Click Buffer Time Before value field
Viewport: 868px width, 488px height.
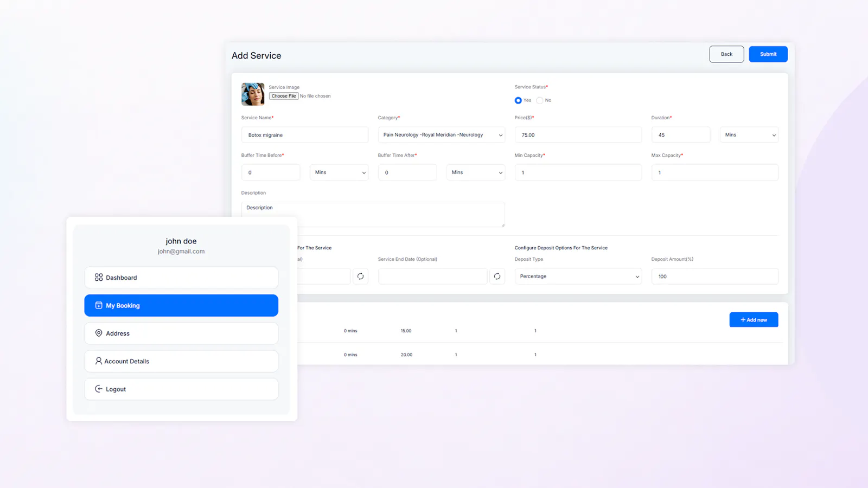click(271, 172)
